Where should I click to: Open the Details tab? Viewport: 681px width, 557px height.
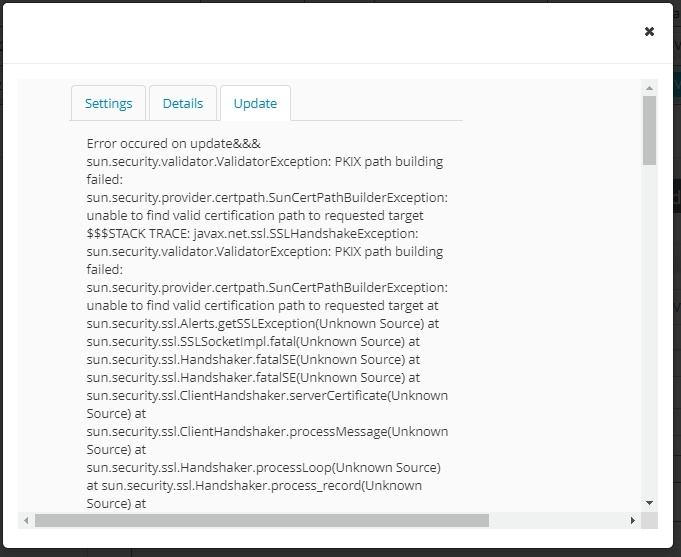(x=183, y=103)
